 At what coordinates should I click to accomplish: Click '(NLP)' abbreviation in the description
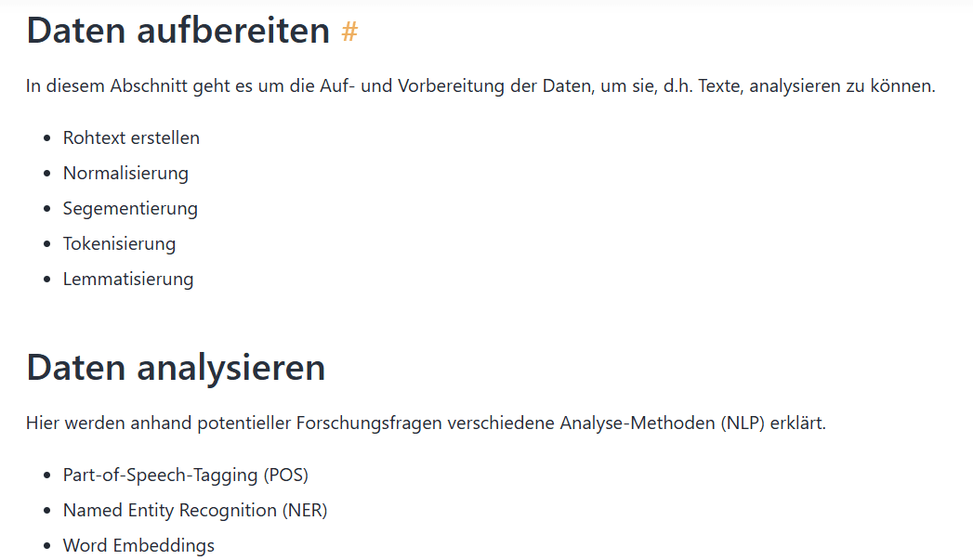point(743,423)
